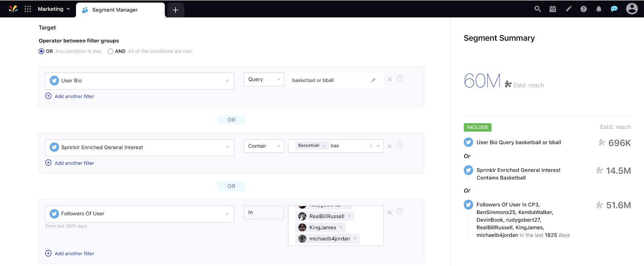
Task: Click the pencil compose icon in top bar
Action: point(568,9)
